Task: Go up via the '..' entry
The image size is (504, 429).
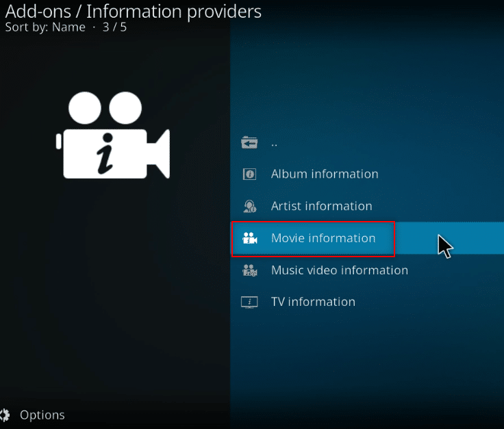Action: [x=367, y=142]
